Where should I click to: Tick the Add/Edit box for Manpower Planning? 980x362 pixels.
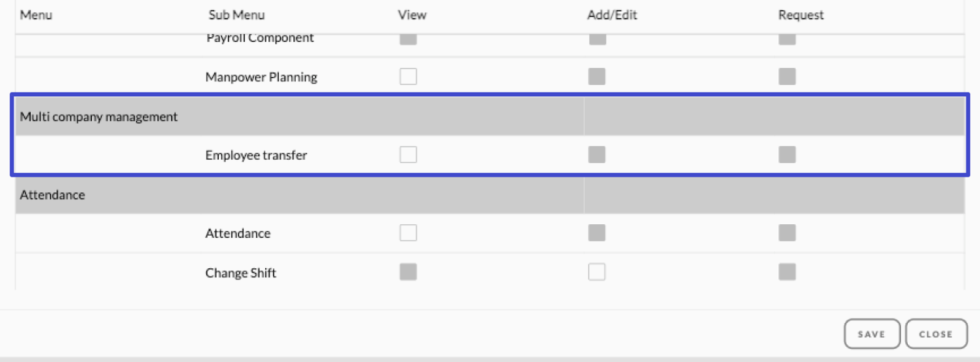coord(597,77)
